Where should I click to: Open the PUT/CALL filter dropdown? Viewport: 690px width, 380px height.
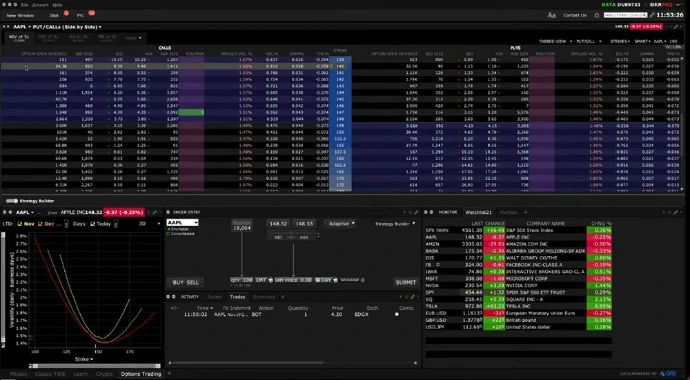(x=589, y=41)
